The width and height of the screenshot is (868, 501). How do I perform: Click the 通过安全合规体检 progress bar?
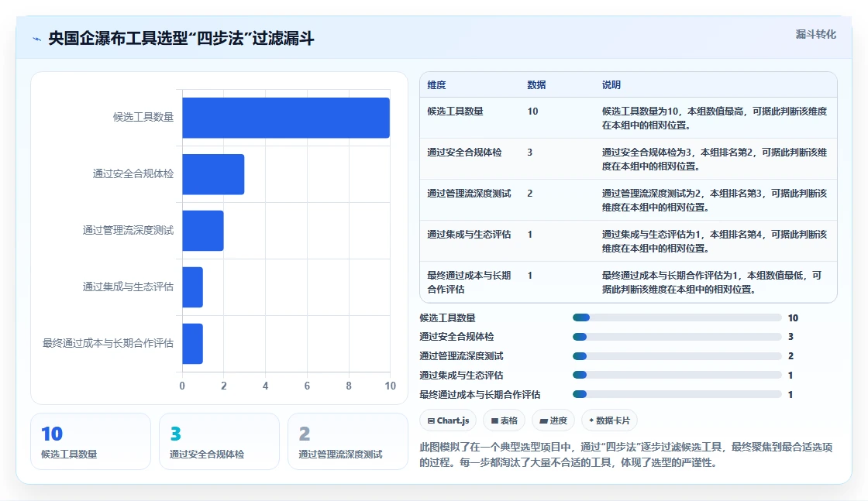(x=677, y=337)
